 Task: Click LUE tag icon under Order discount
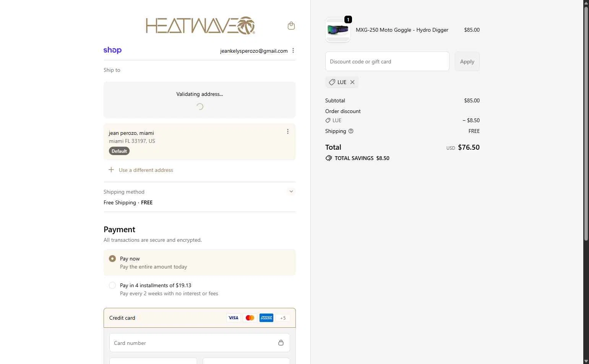[328, 120]
